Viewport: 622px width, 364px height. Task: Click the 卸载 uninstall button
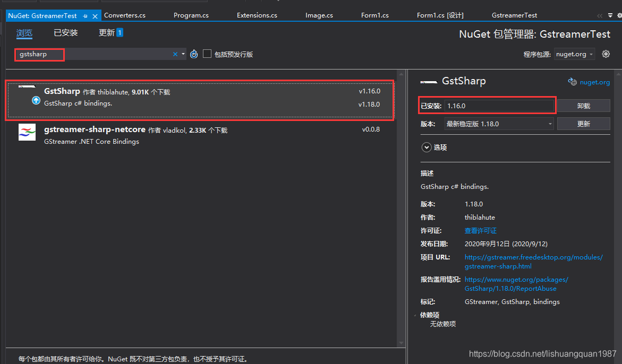(x=583, y=106)
